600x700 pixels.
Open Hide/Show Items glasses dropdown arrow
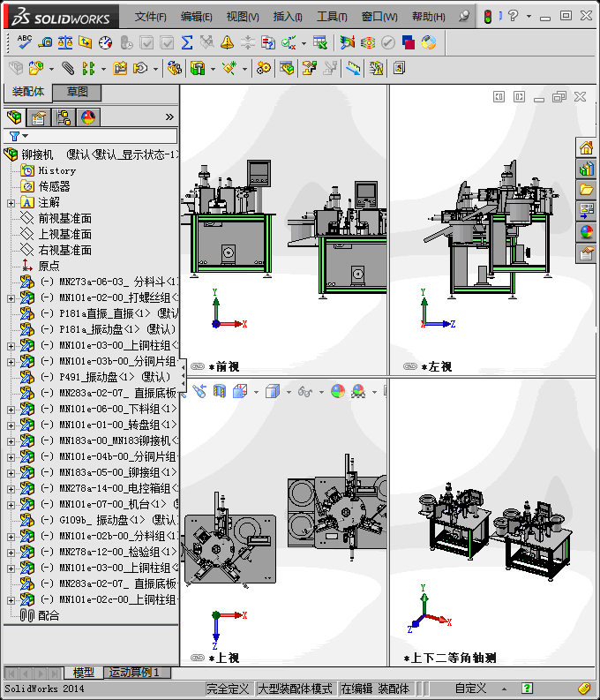(x=322, y=393)
